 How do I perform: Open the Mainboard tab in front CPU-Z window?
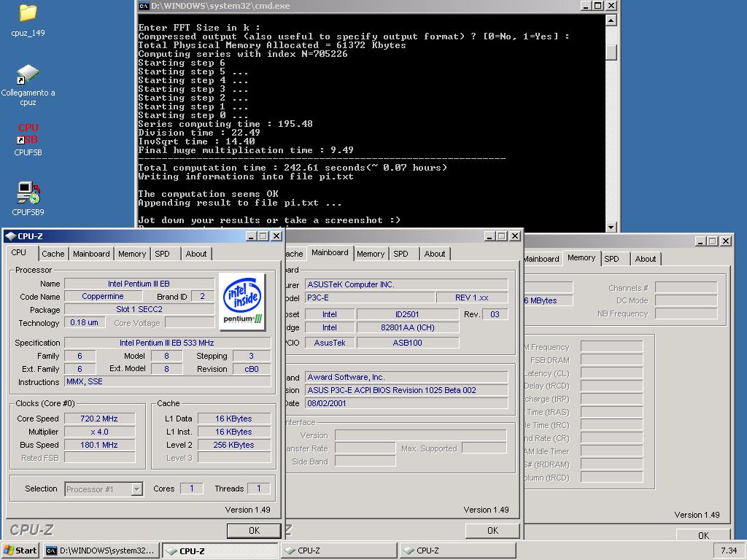(x=91, y=254)
